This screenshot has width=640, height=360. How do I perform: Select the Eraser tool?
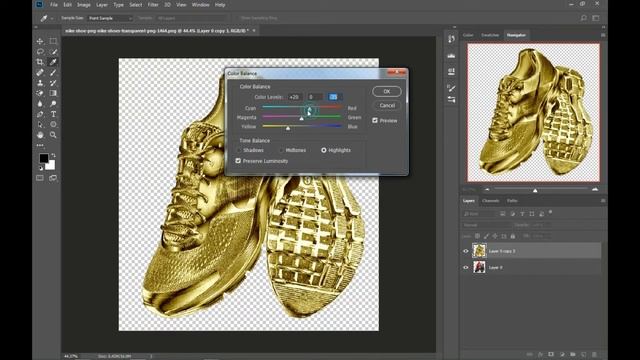(x=40, y=93)
